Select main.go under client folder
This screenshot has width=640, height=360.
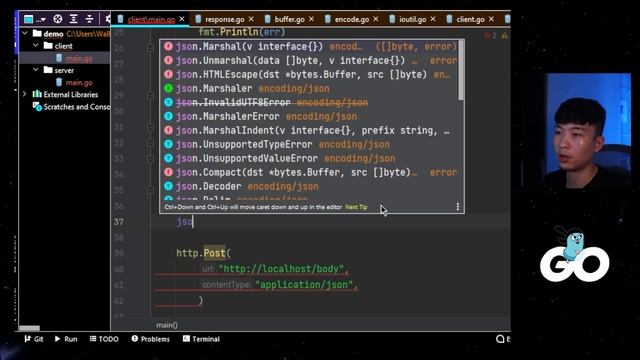[79, 58]
